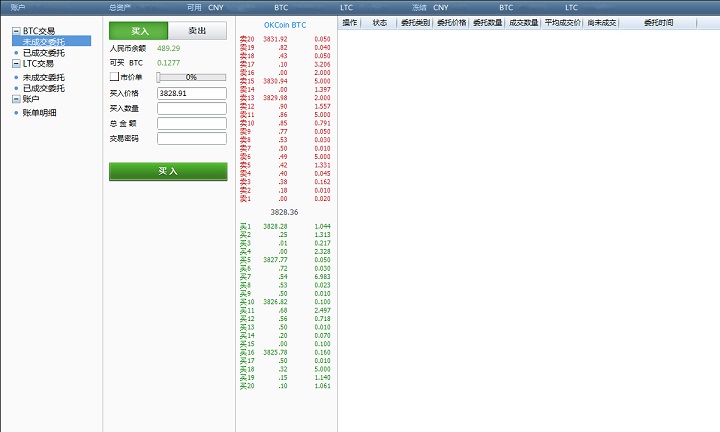
Task: Collapse the LTC交易 tree node
Action: click(x=16, y=64)
